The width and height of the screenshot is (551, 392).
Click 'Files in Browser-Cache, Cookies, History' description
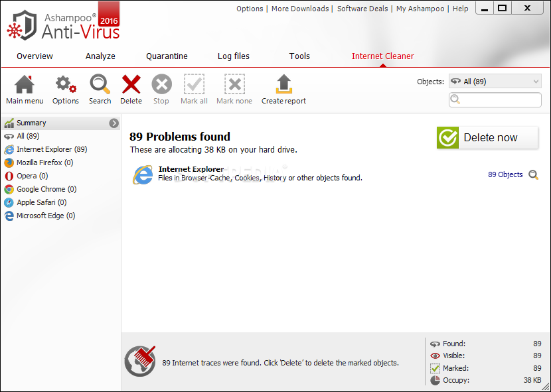pyautogui.click(x=260, y=178)
